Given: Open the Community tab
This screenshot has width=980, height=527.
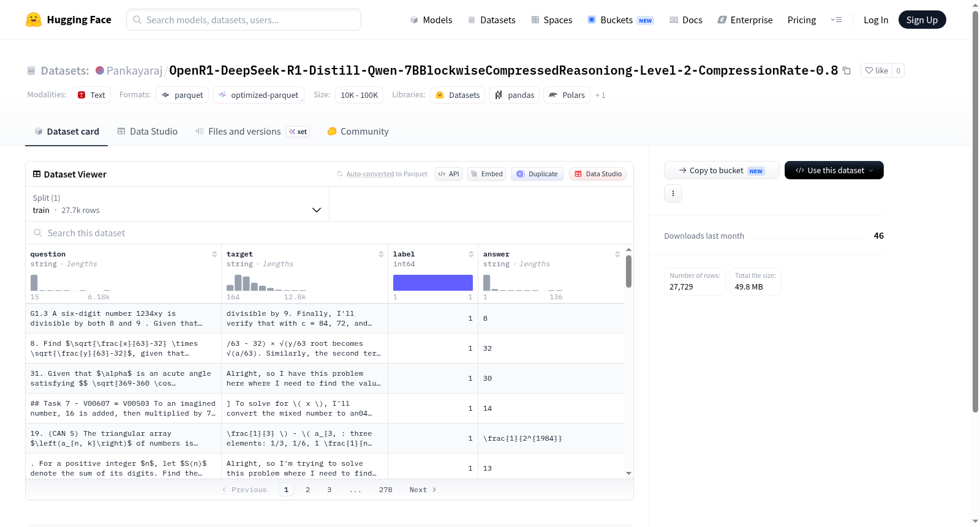Looking at the screenshot, I should tap(358, 132).
